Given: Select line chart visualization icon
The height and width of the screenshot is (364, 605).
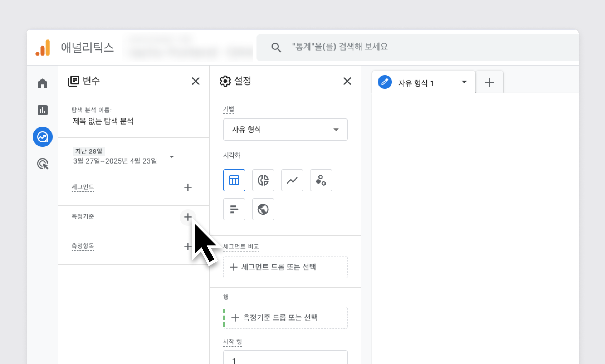Looking at the screenshot, I should pyautogui.click(x=292, y=180).
